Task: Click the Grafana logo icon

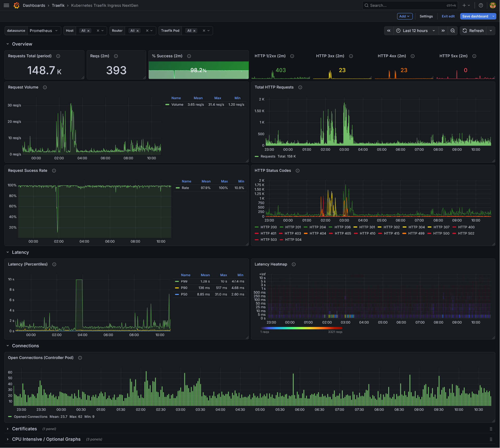Action: 17,5
